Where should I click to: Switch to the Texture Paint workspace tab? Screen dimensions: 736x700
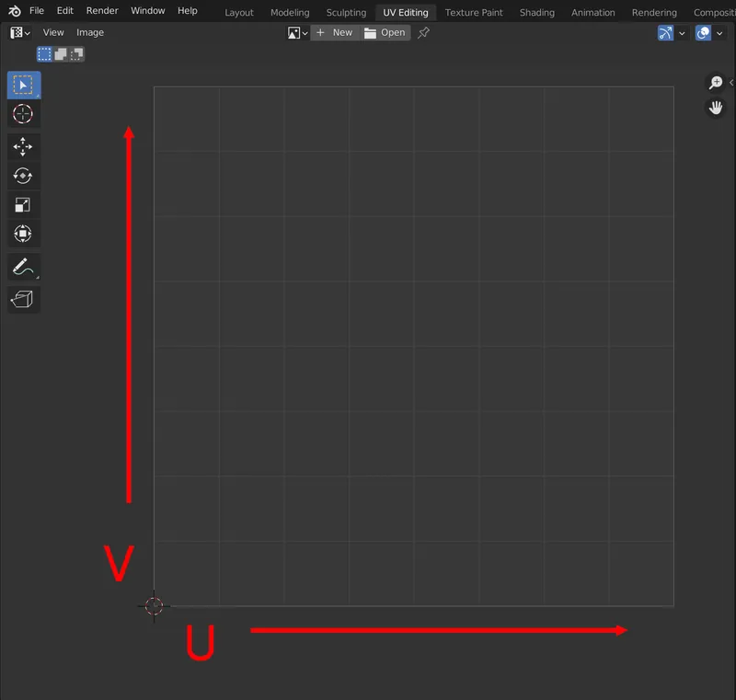pos(474,12)
